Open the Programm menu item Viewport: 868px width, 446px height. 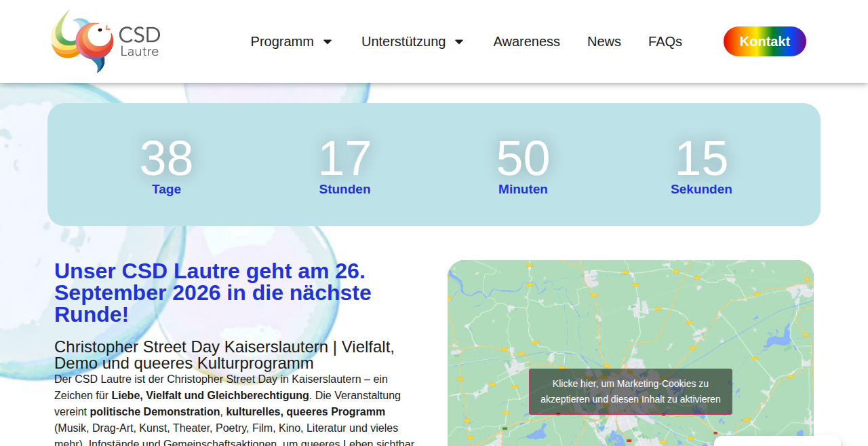[x=282, y=41]
